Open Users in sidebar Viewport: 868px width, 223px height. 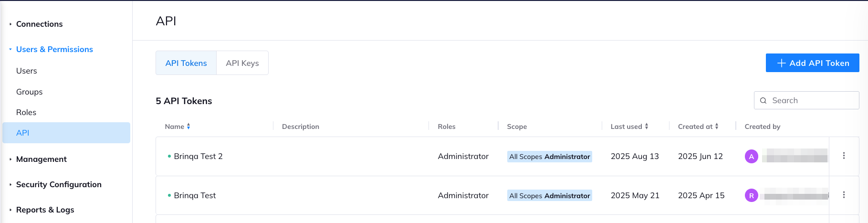pos(26,71)
